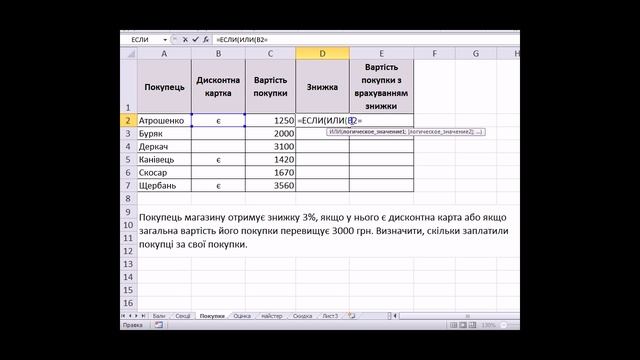Click the Щербань cell
Viewport: 640px width, 360px height.
pos(164,186)
